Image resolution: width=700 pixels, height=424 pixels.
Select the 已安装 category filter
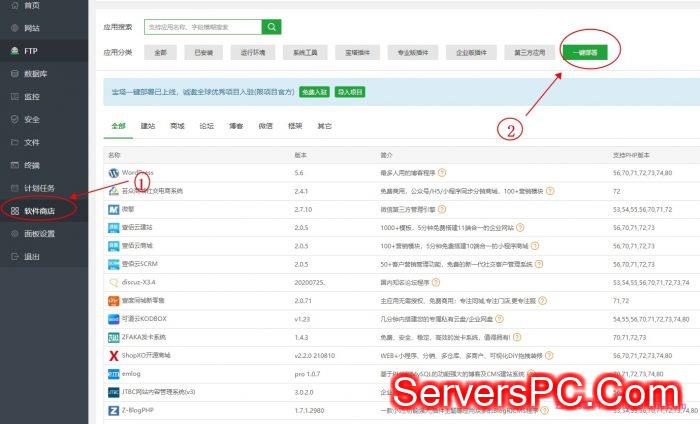(203, 51)
